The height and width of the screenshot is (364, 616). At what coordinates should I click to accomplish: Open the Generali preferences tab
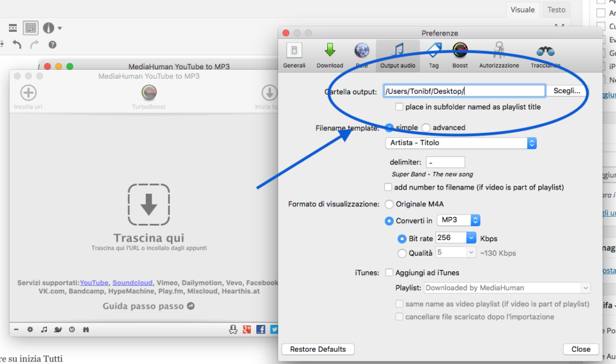(x=294, y=55)
